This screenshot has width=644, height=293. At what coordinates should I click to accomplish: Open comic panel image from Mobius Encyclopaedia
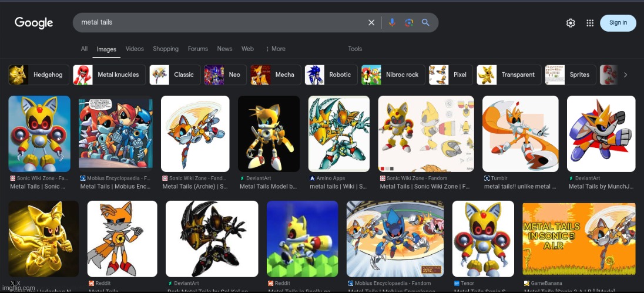coord(116,134)
